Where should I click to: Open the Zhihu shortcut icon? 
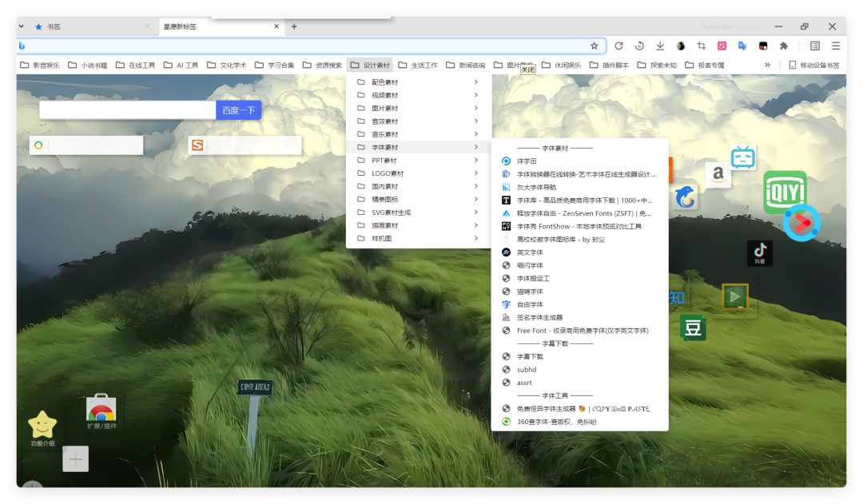tap(677, 298)
